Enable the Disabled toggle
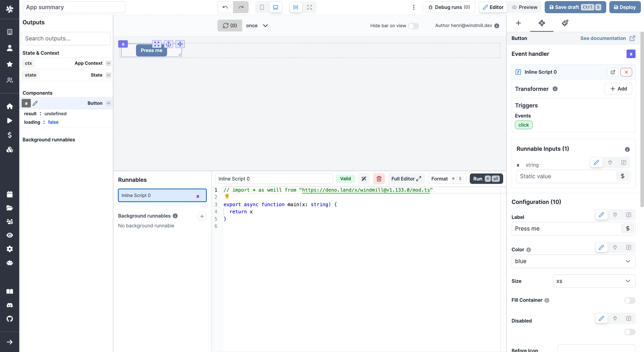 (629, 332)
